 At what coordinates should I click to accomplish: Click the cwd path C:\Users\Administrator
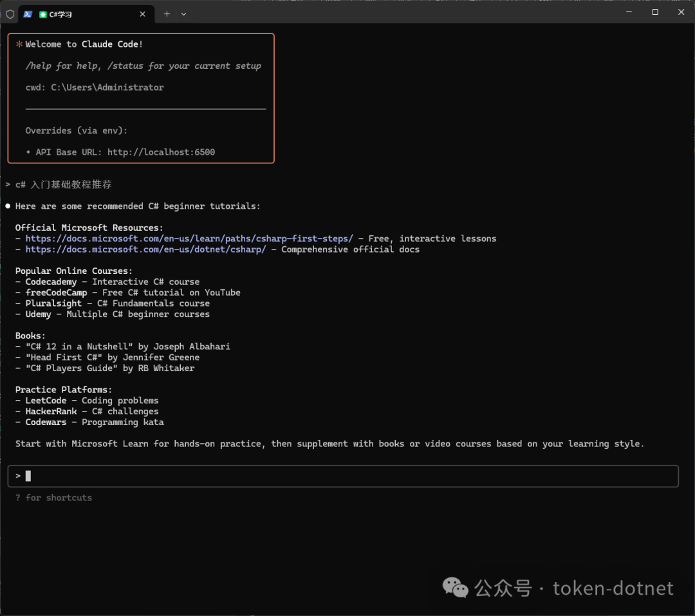point(107,87)
